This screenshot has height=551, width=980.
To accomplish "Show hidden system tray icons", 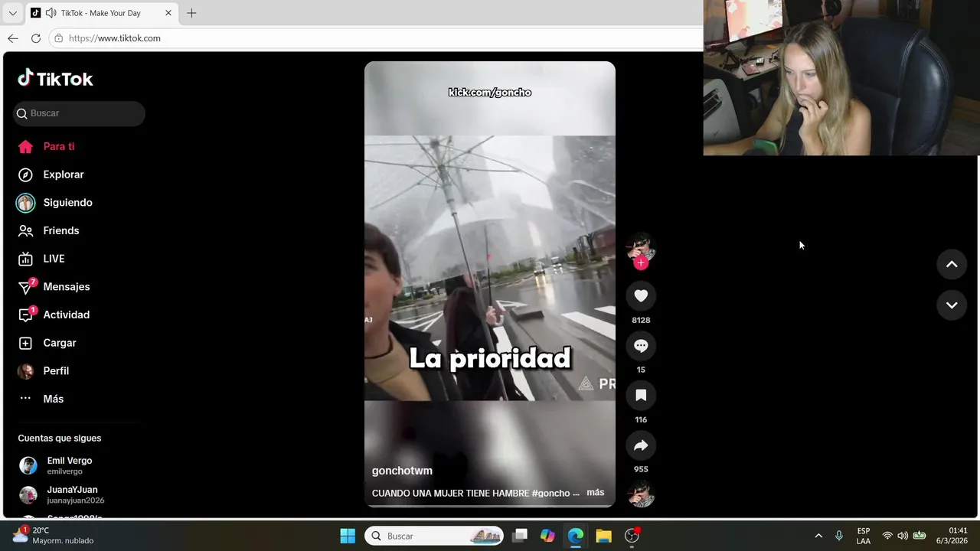I will 818,536.
